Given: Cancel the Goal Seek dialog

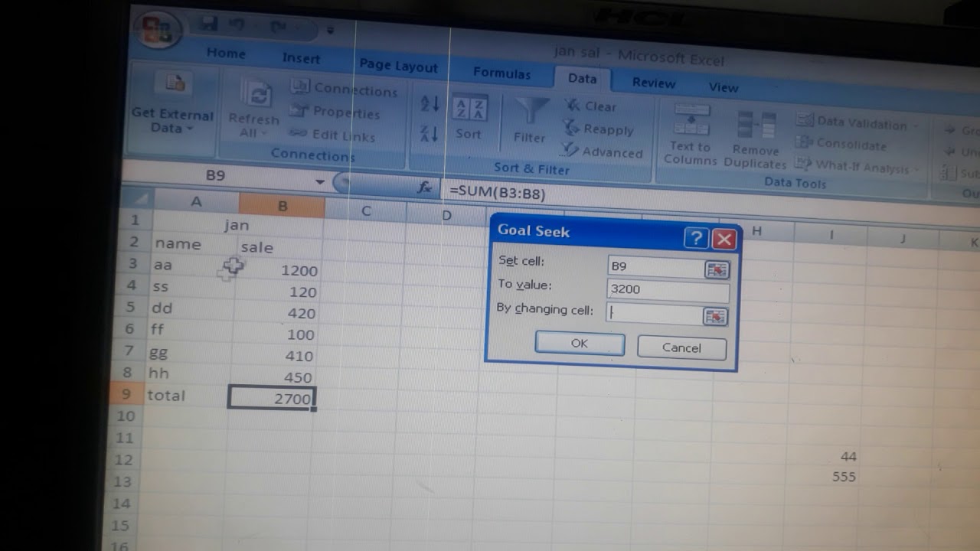Looking at the screenshot, I should pos(681,347).
